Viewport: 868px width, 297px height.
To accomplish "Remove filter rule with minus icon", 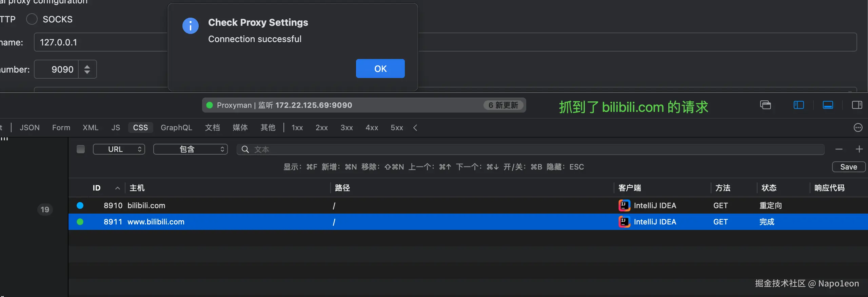I will coord(839,149).
